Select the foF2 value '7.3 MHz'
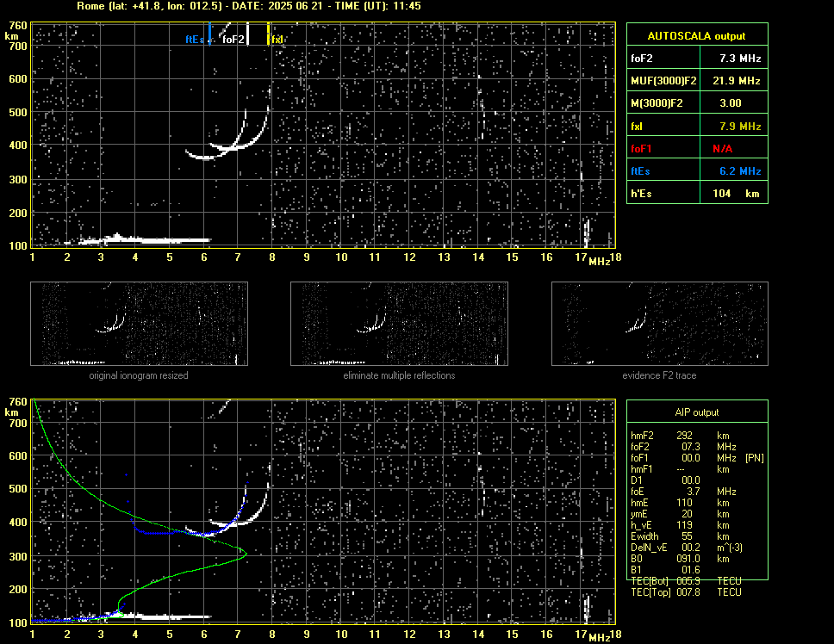This screenshot has height=644, width=834. point(740,59)
